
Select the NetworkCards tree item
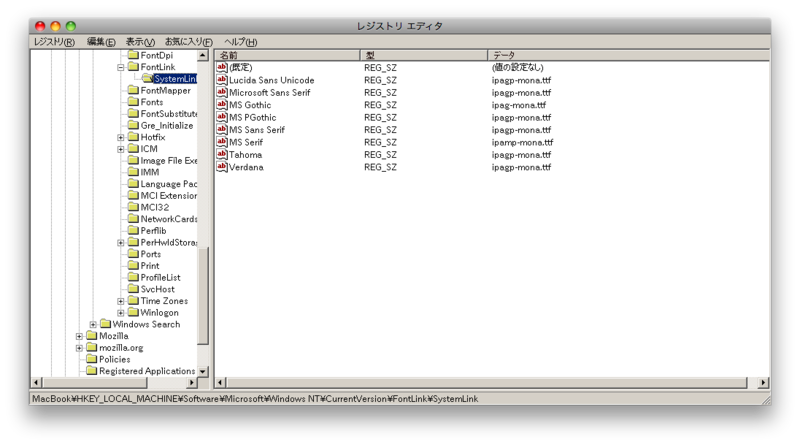coord(169,219)
